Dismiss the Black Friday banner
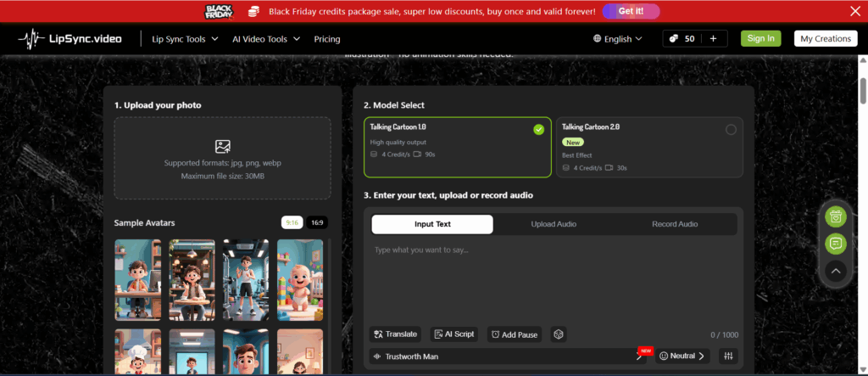The height and width of the screenshot is (376, 868). 854,10
